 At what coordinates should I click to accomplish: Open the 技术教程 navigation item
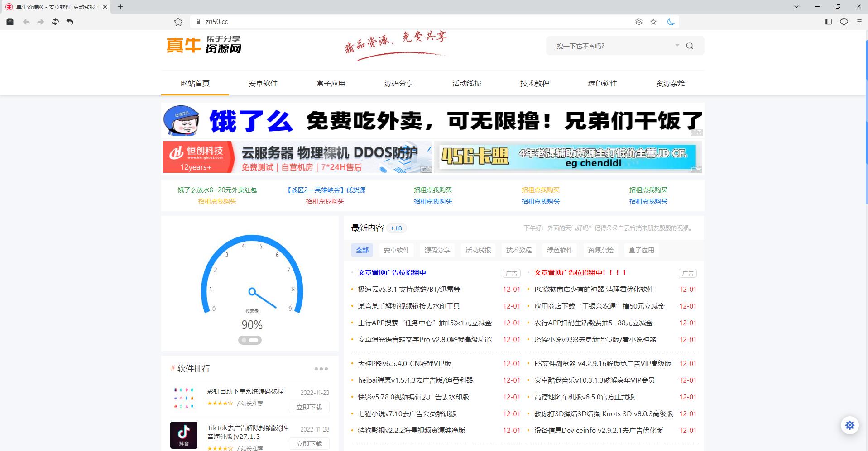[x=535, y=83]
